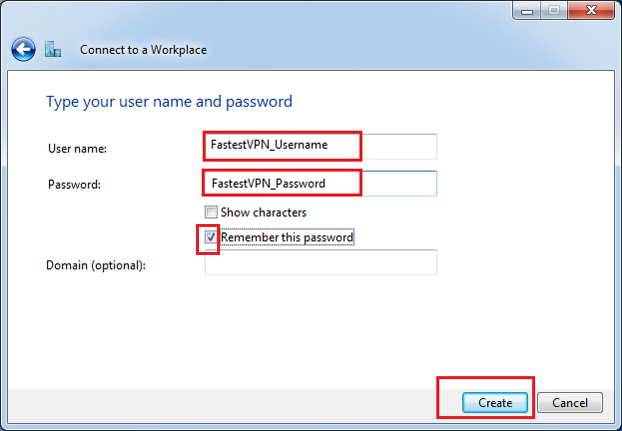Close the wizard with the red X
The image size is (622, 431).
click(591, 10)
